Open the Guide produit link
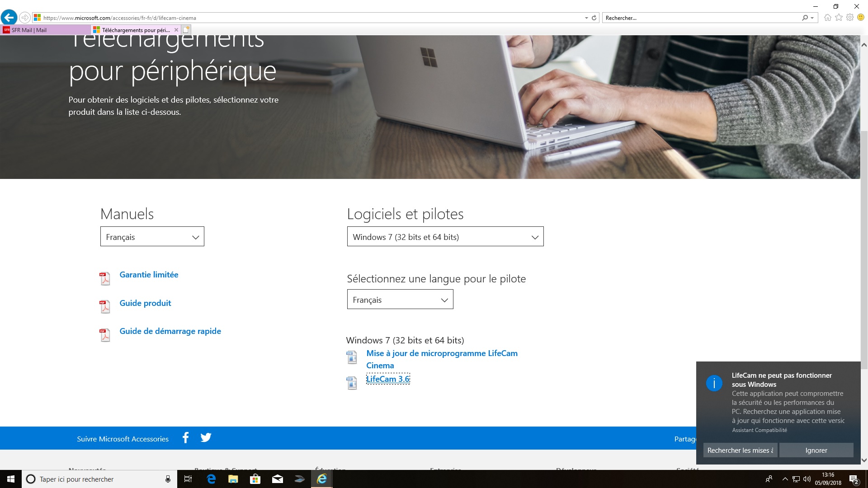This screenshot has height=488, width=868. point(145,303)
